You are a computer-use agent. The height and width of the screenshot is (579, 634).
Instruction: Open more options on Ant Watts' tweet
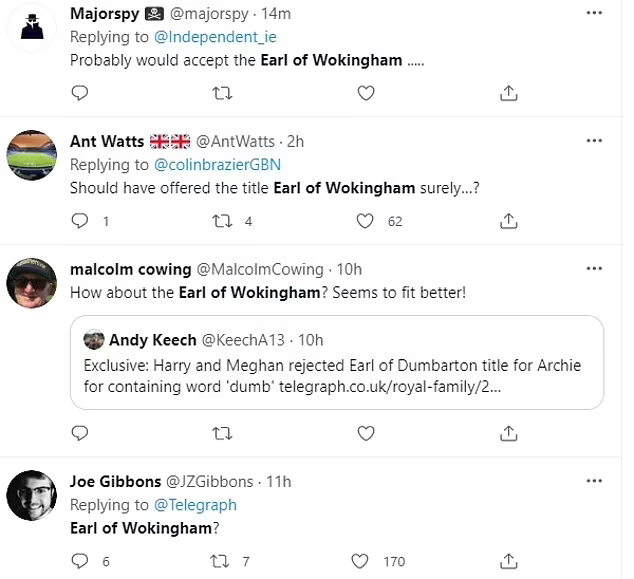point(594,141)
